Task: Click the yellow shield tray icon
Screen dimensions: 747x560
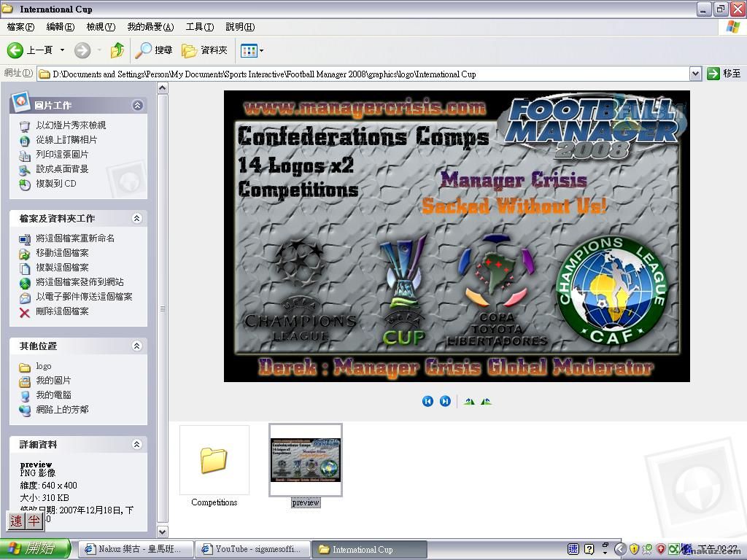Action: coord(634,549)
